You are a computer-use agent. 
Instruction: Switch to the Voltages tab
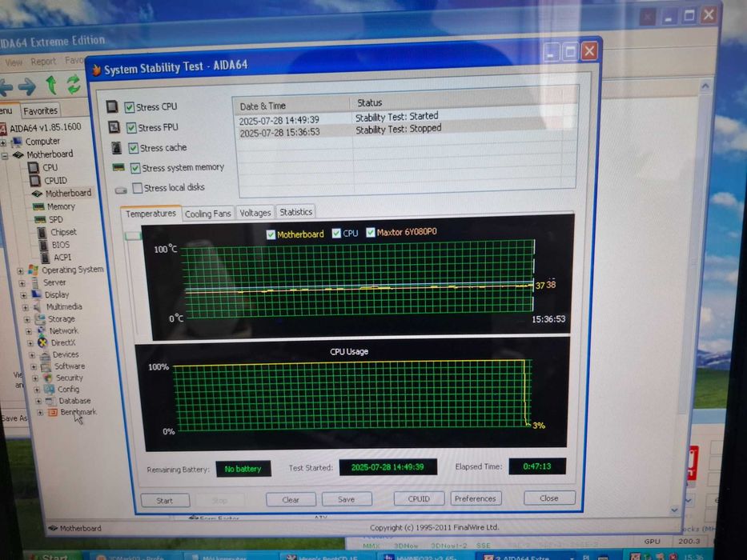point(255,213)
